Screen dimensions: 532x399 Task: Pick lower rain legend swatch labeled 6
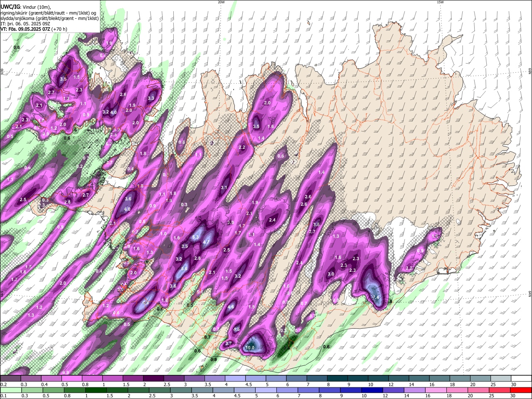pyautogui.click(x=287, y=390)
